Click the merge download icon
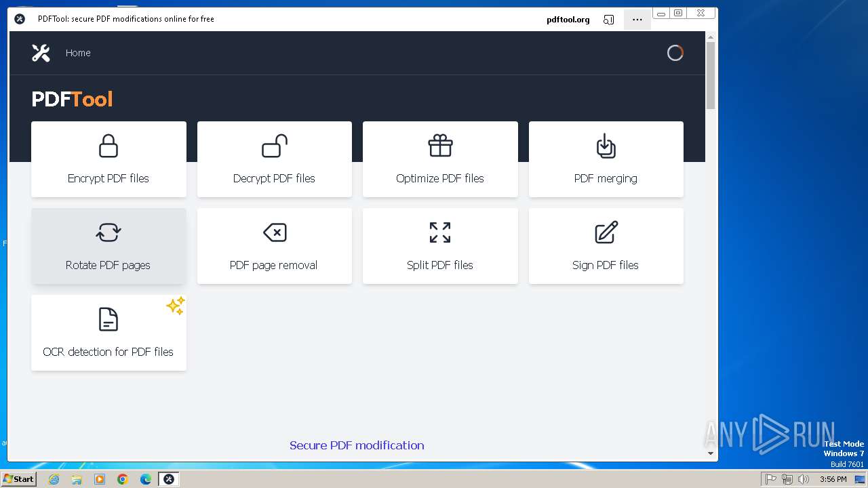The height and width of the screenshot is (488, 868). pos(606,146)
